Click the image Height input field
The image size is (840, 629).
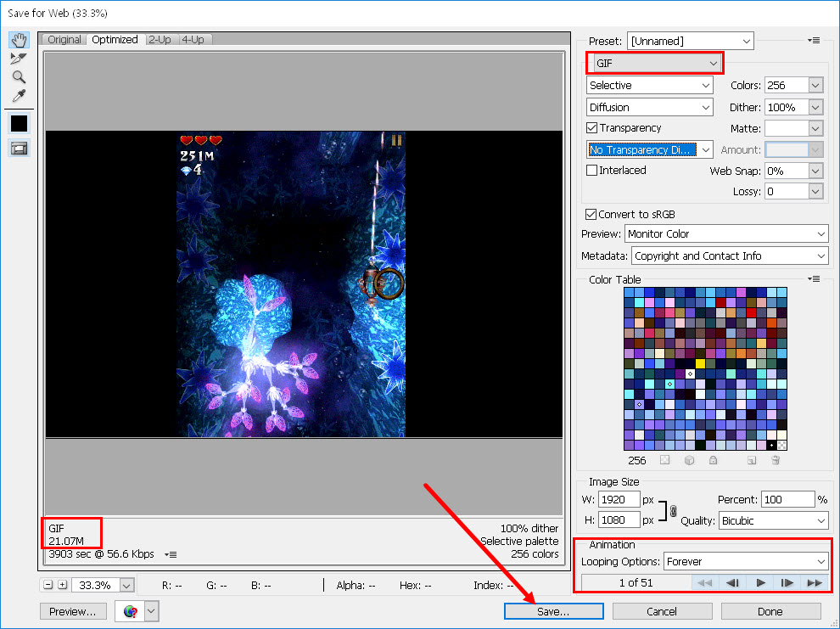619,520
